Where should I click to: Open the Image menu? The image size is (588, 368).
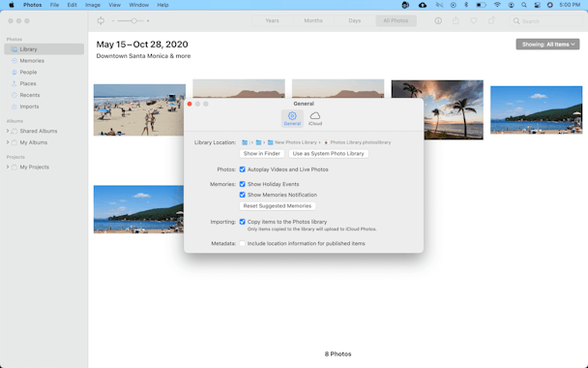[93, 5]
